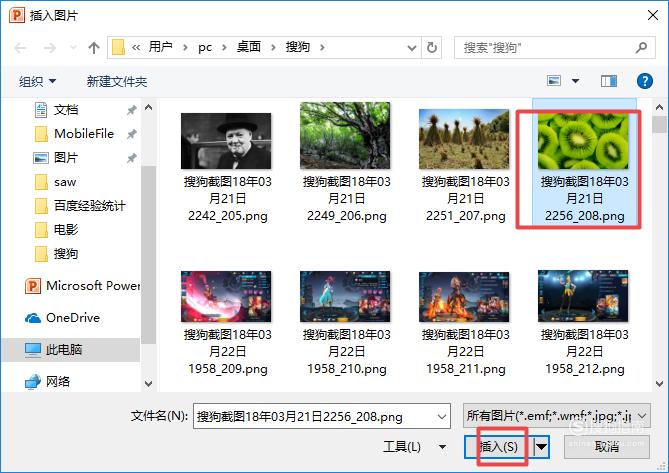The image size is (669, 473).
Task: Open the 所有图片 file type dropdown
Action: click(x=557, y=415)
